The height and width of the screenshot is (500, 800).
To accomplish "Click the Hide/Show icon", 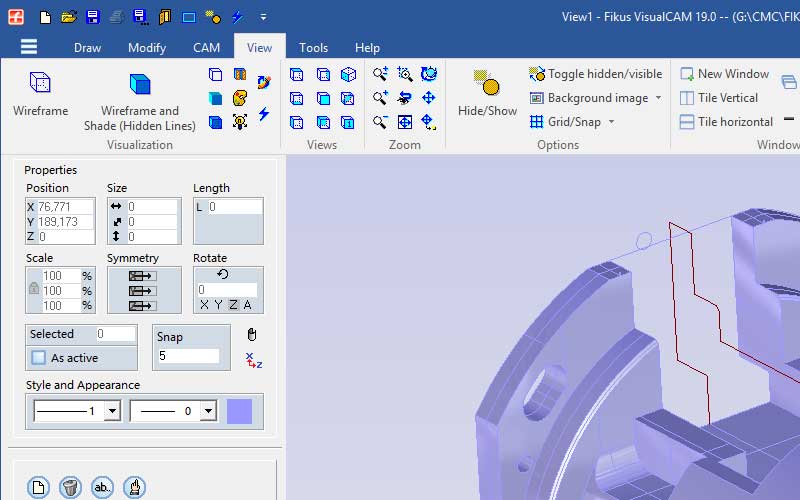I will 487,94.
